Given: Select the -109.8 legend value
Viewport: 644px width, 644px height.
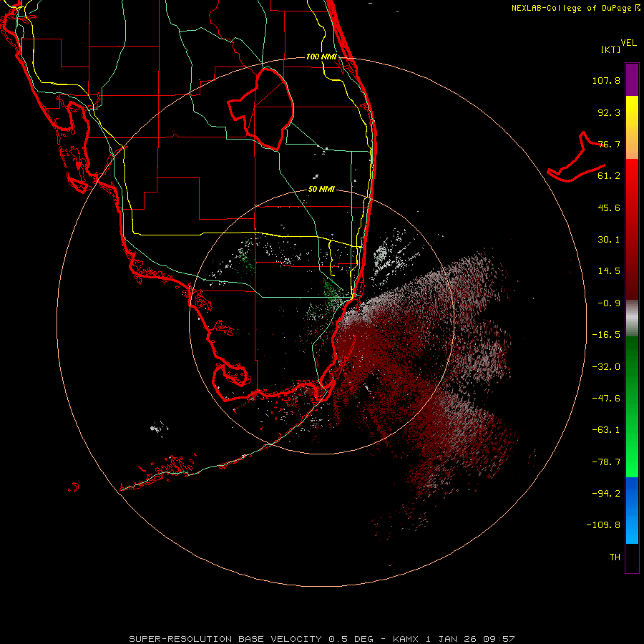Looking at the screenshot, I should pos(603,525).
